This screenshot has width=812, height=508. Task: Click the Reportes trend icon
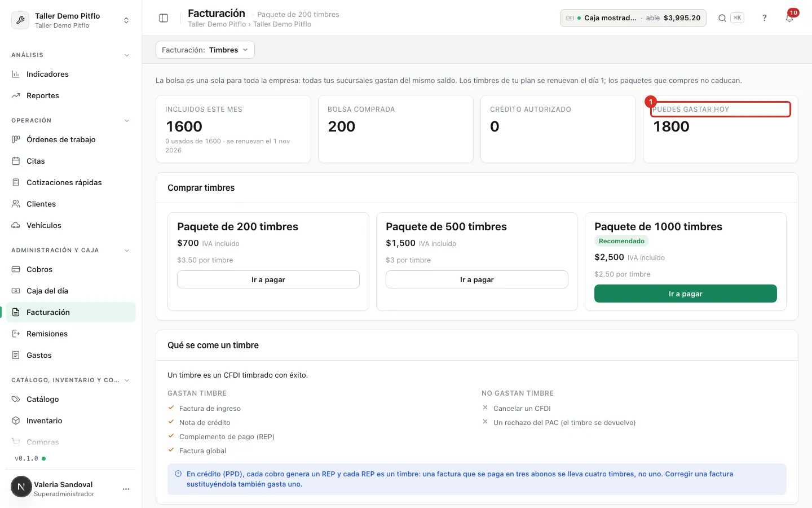(16, 95)
